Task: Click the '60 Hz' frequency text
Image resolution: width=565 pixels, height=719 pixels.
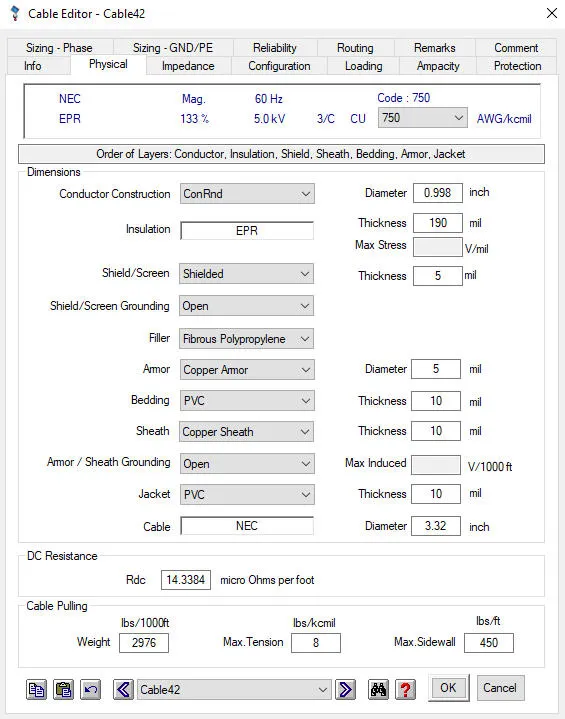Action: coord(269,99)
